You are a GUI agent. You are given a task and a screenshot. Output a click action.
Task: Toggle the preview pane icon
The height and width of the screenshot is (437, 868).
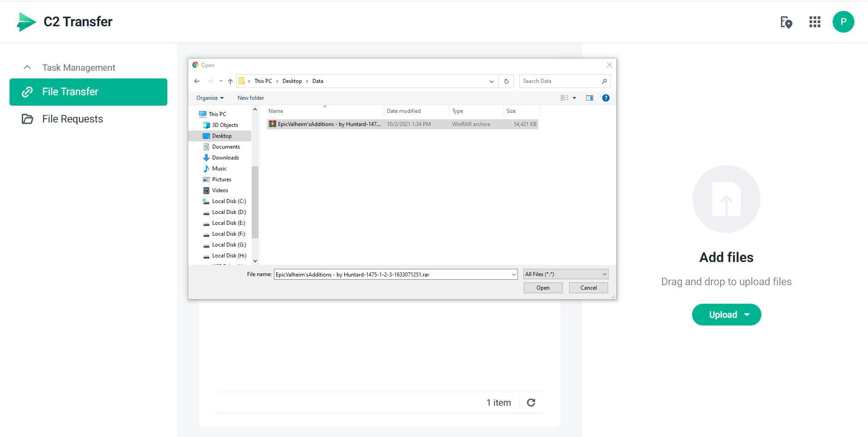(x=589, y=98)
